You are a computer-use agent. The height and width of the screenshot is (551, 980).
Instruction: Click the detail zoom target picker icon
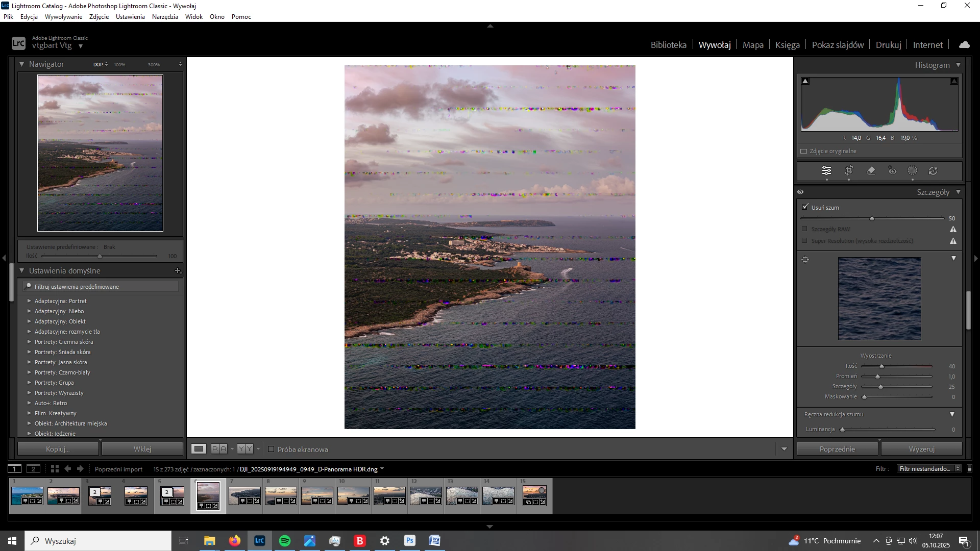805,260
